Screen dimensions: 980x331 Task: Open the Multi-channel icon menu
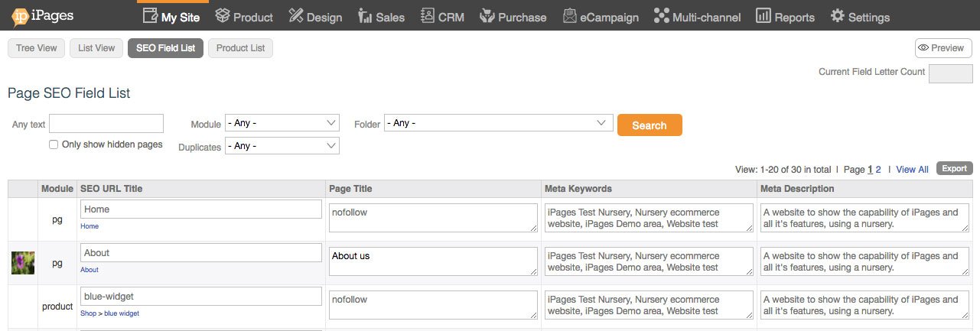tap(661, 16)
